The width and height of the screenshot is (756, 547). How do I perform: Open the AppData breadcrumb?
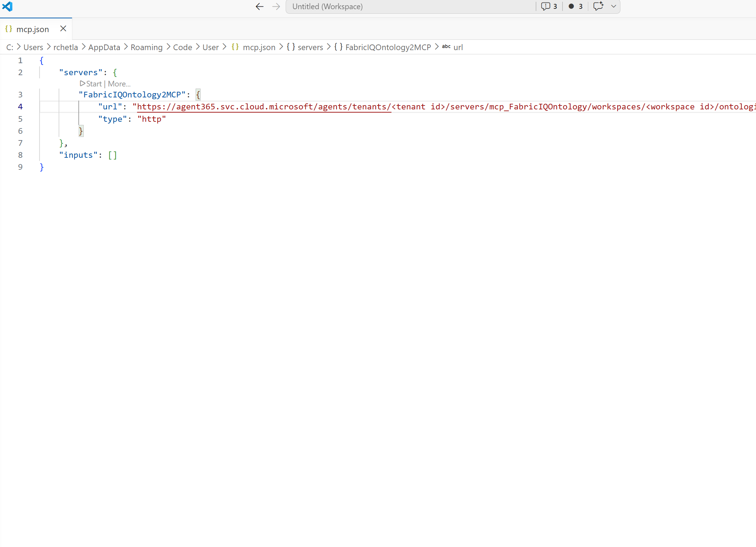coord(104,47)
